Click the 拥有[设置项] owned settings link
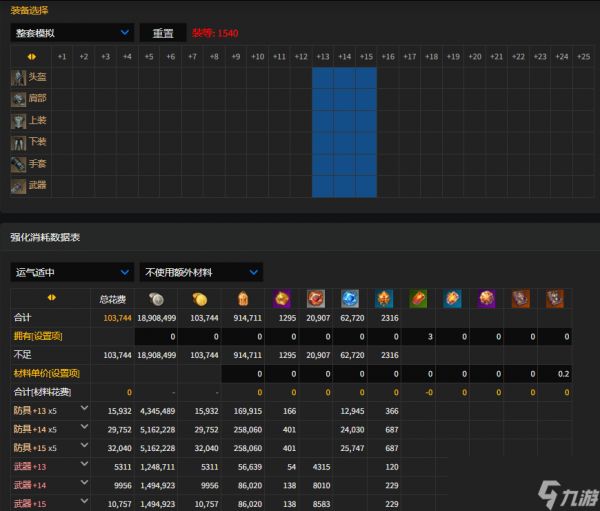Viewport: 600px width, 511px height. tap(39, 336)
